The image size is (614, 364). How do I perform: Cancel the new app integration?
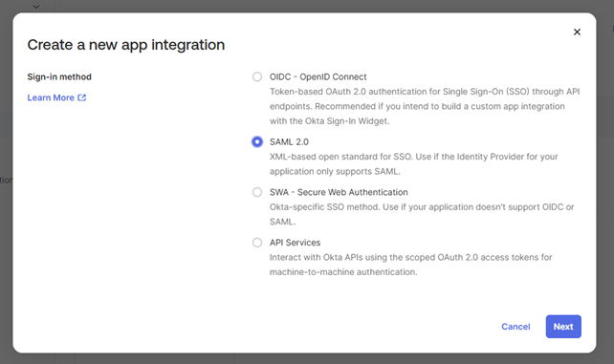[x=515, y=327]
